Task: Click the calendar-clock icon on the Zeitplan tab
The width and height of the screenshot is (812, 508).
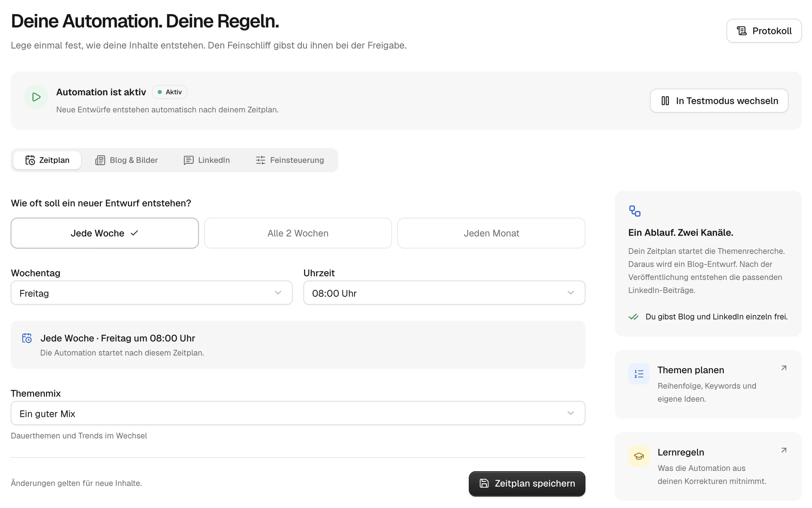Action: [30, 160]
